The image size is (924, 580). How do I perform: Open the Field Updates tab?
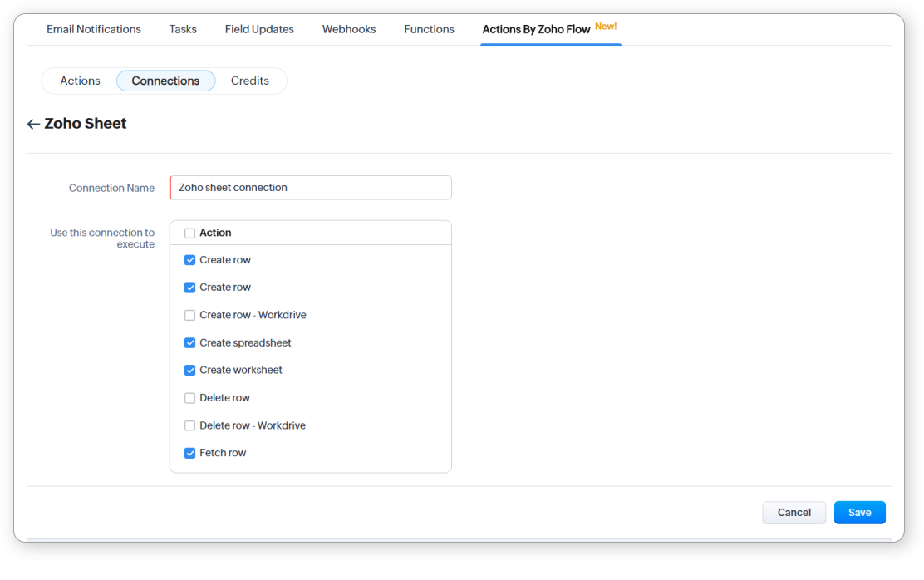point(259,29)
